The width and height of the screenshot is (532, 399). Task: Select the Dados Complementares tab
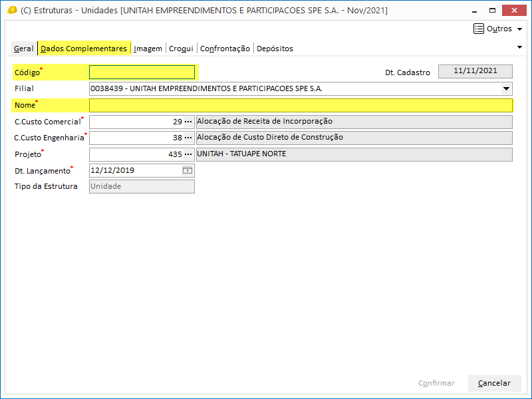point(84,49)
